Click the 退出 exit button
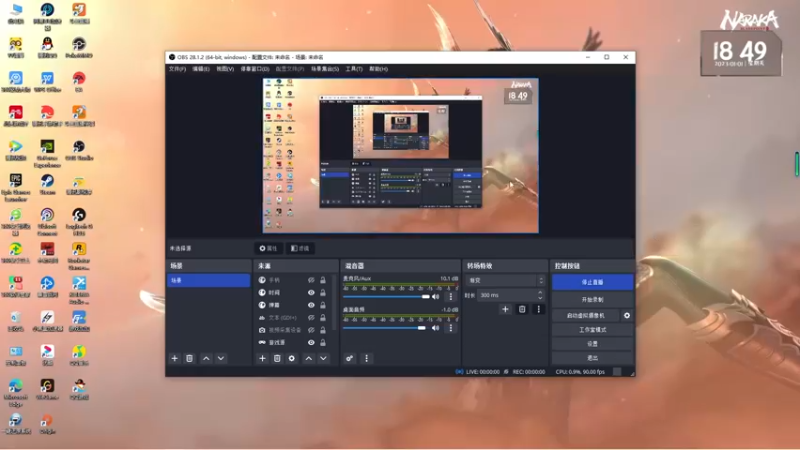This screenshot has height=450, width=800. pyautogui.click(x=592, y=358)
